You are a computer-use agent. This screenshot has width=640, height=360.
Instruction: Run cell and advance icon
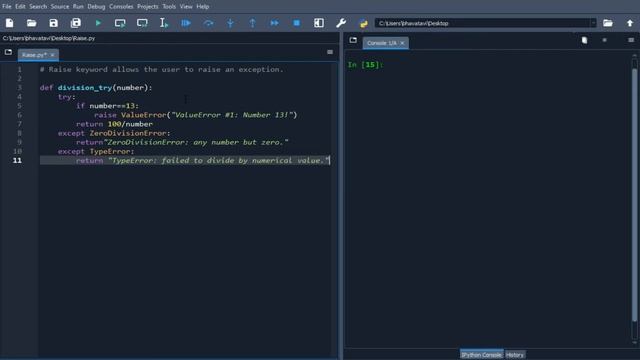(142, 23)
